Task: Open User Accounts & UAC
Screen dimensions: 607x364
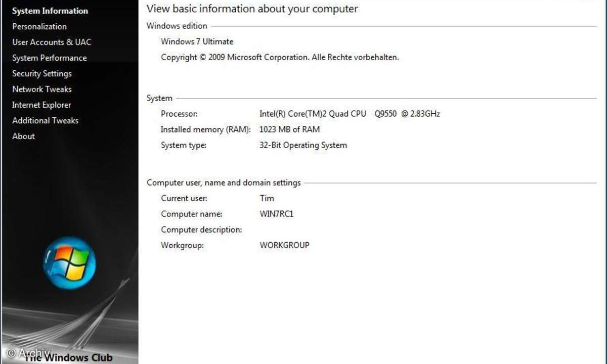Action: point(52,42)
